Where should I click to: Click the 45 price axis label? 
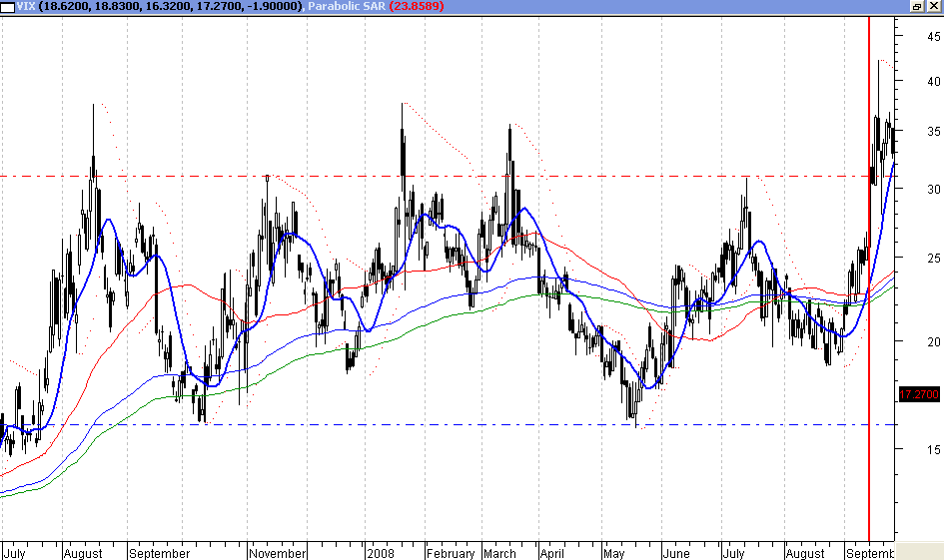934,37
